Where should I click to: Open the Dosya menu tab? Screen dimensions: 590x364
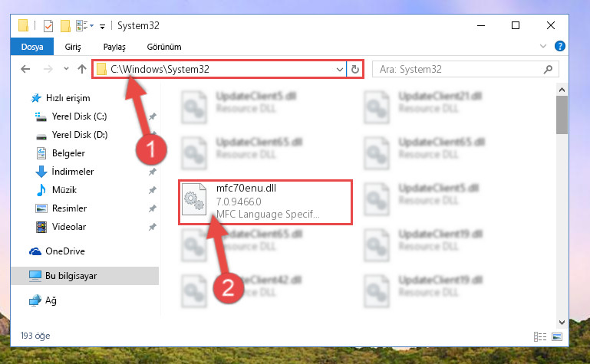click(32, 47)
